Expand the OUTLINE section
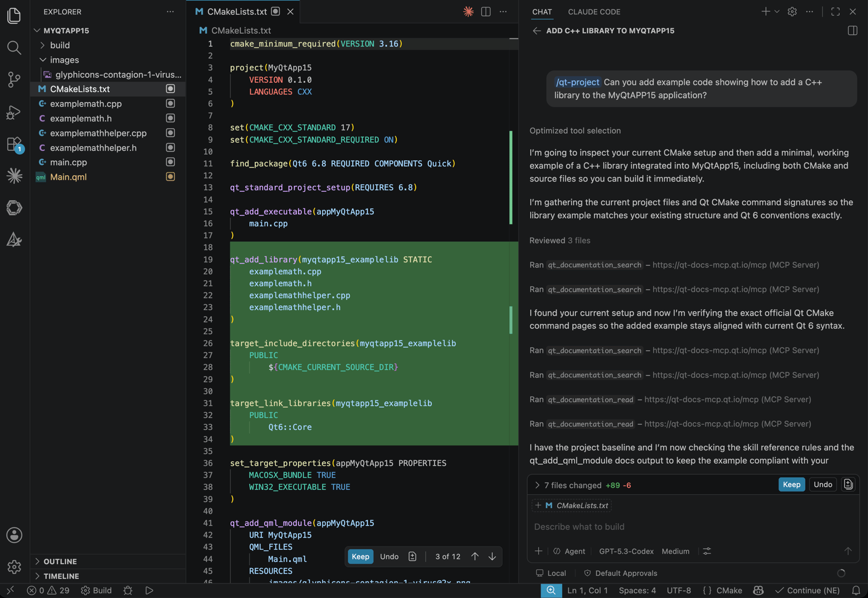The height and width of the screenshot is (598, 868). click(x=108, y=561)
